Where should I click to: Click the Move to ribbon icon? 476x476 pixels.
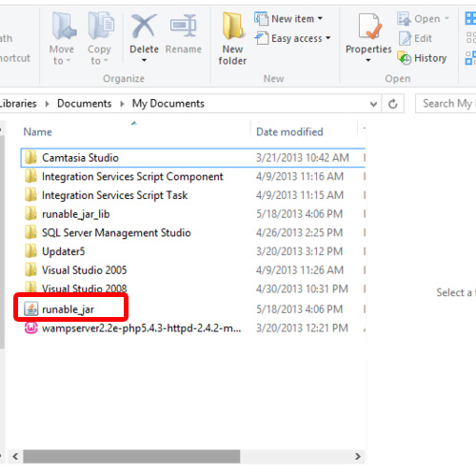pos(64,26)
